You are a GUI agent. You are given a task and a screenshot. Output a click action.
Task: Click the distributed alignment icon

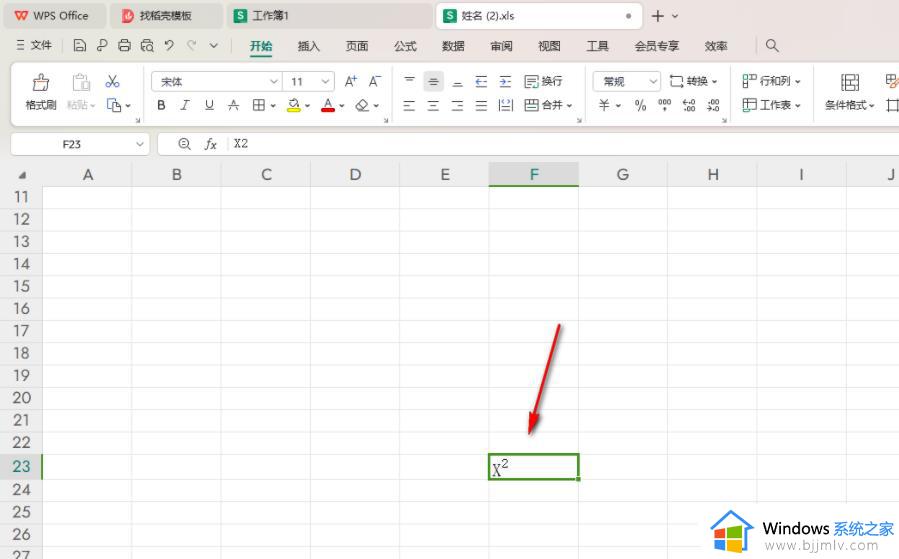tap(505, 105)
